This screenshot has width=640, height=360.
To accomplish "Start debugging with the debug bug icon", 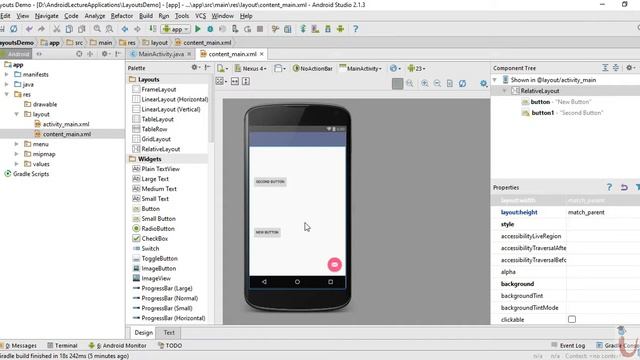I will 210,29.
